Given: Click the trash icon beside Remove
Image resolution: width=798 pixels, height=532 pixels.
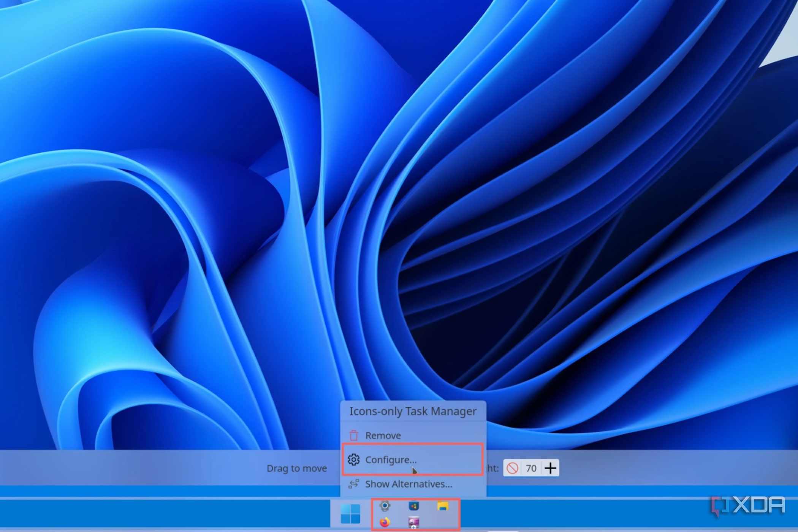Looking at the screenshot, I should point(354,435).
